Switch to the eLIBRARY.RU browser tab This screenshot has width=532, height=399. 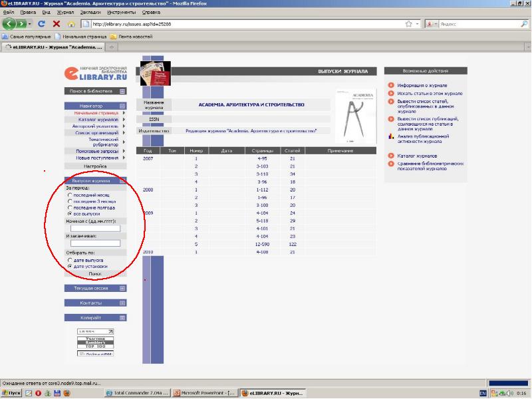pos(54,47)
